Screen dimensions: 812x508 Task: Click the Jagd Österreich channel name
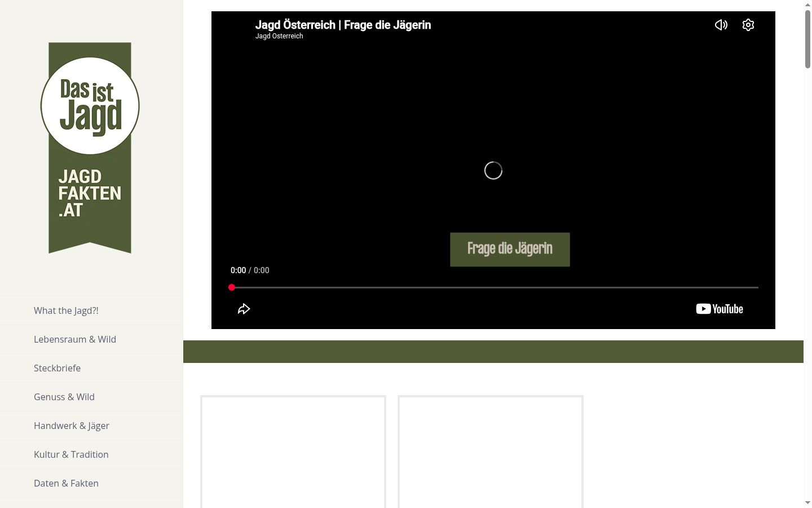[x=279, y=36]
